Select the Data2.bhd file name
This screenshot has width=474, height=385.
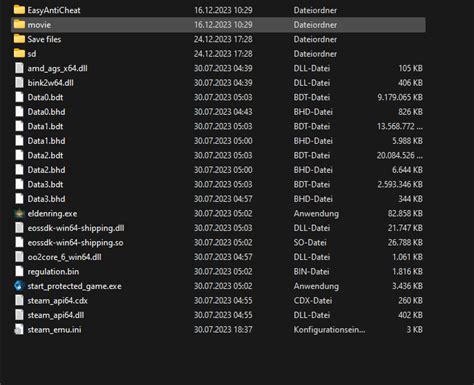46,170
